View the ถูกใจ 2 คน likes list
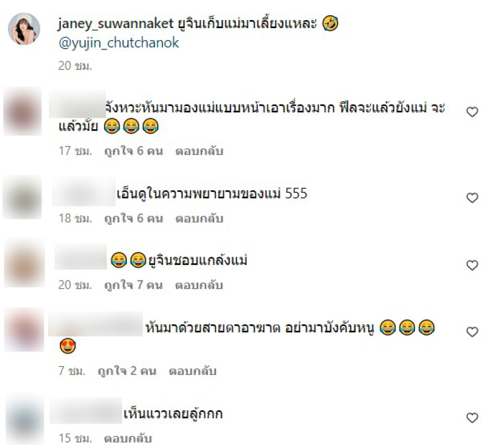Screen dimensions: 488x448 tap(127, 371)
